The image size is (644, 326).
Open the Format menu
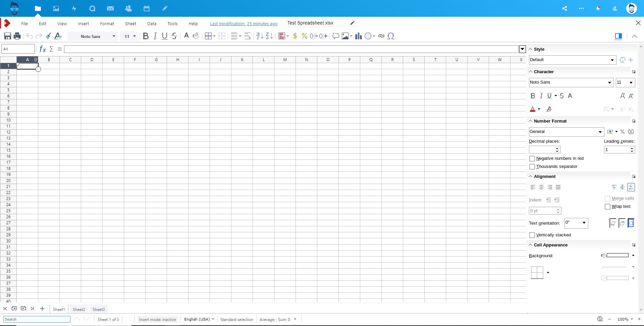point(107,24)
